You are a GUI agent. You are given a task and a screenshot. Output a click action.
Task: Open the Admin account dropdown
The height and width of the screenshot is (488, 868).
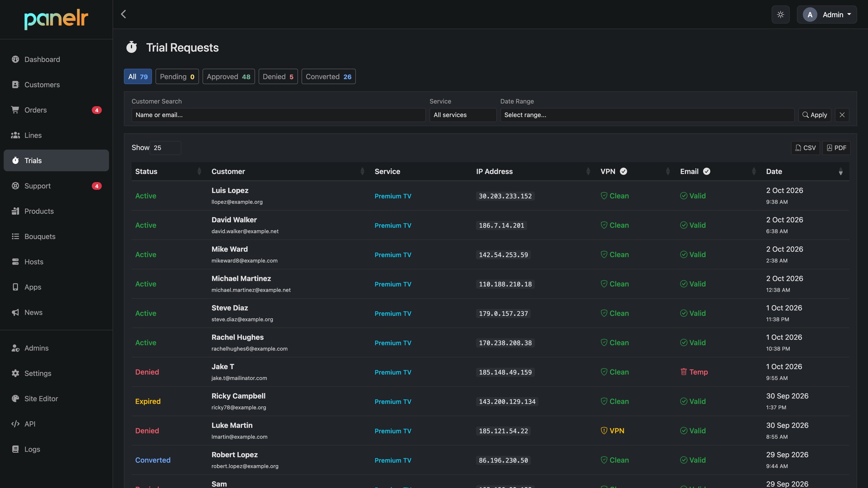pyautogui.click(x=827, y=14)
